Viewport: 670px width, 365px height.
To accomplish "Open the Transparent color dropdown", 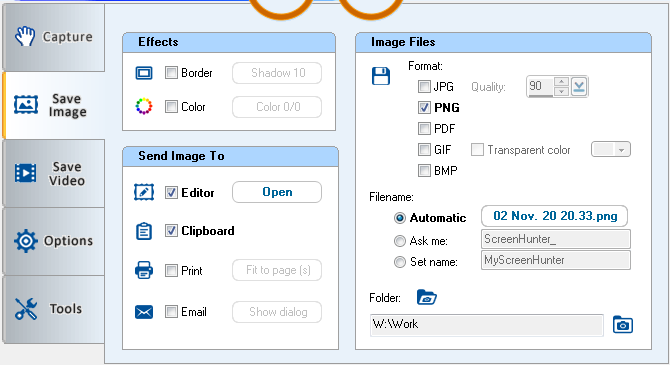I will [x=611, y=150].
